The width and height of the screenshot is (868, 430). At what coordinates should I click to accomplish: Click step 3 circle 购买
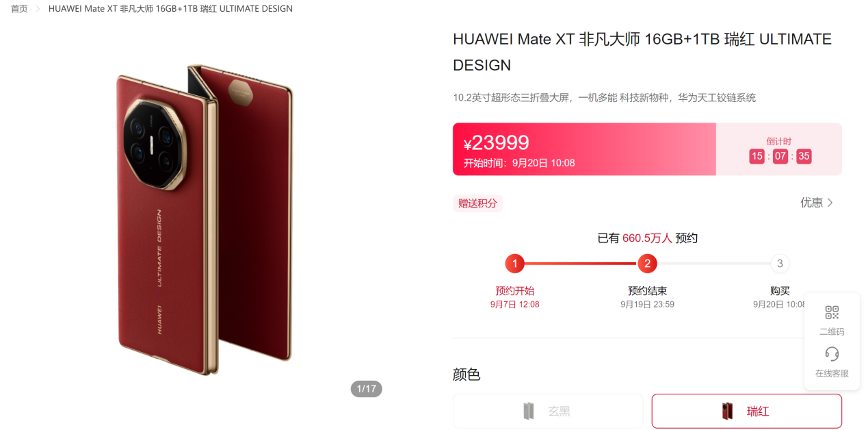tap(780, 264)
